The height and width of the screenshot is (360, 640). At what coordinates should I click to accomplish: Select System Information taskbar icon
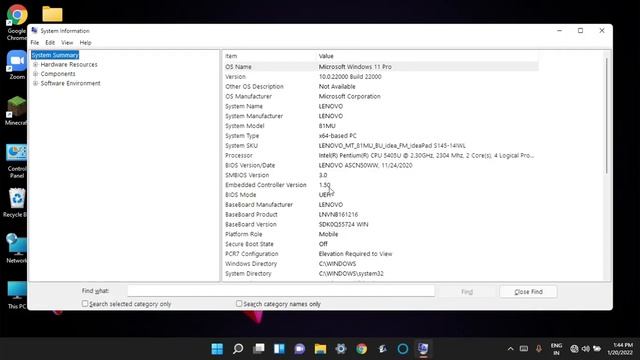tap(423, 349)
